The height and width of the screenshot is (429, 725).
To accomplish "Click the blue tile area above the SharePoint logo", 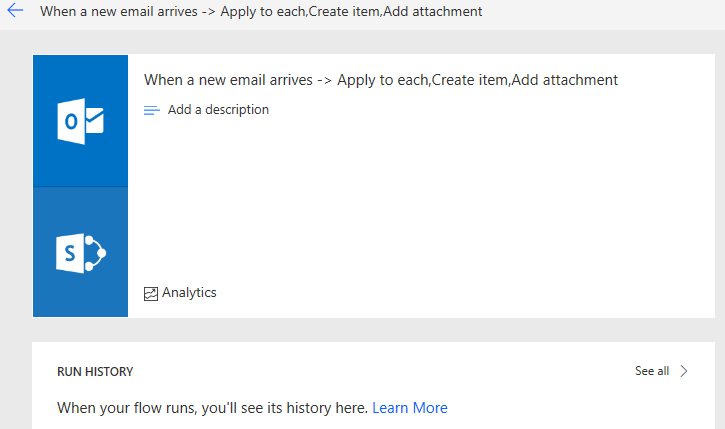I will tap(80, 205).
